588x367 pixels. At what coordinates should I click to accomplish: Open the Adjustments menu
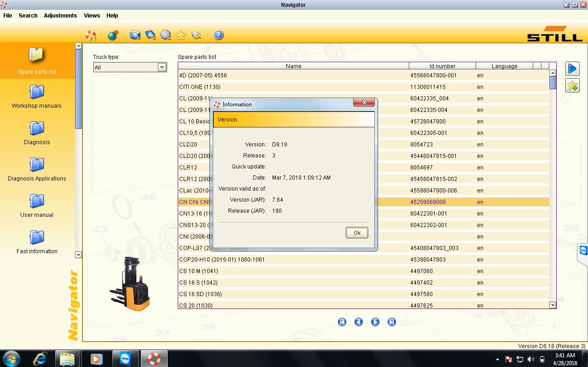(60, 15)
